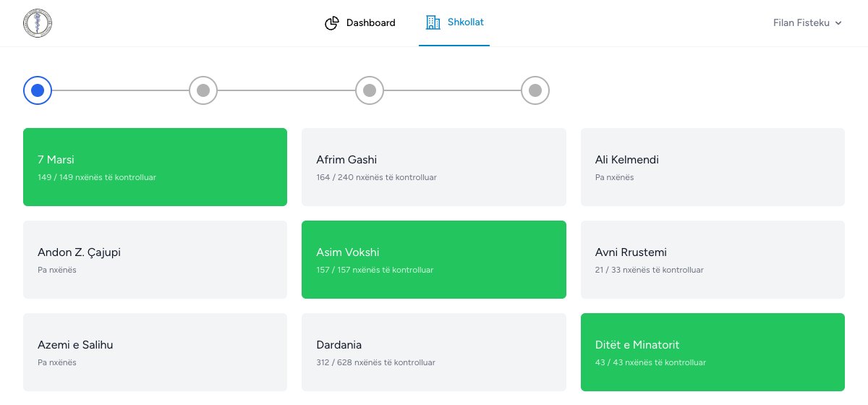This screenshot has height=405, width=868.
Task: Select the fourth step circle
Action: coord(535,90)
